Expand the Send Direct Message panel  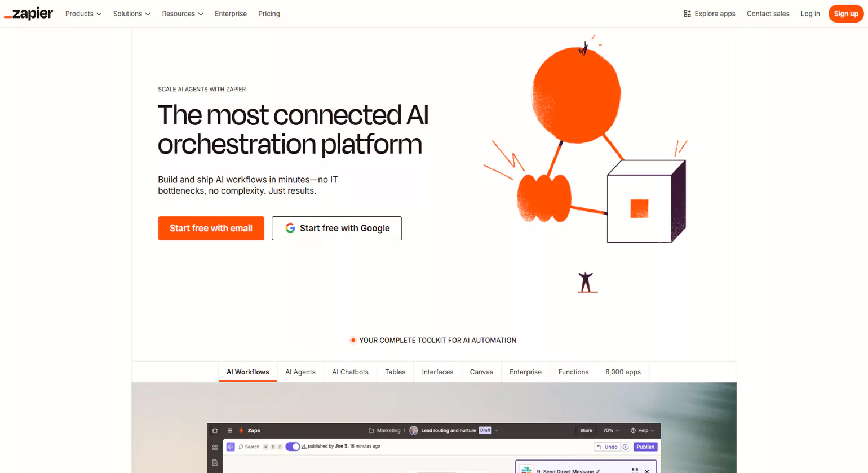click(x=635, y=470)
